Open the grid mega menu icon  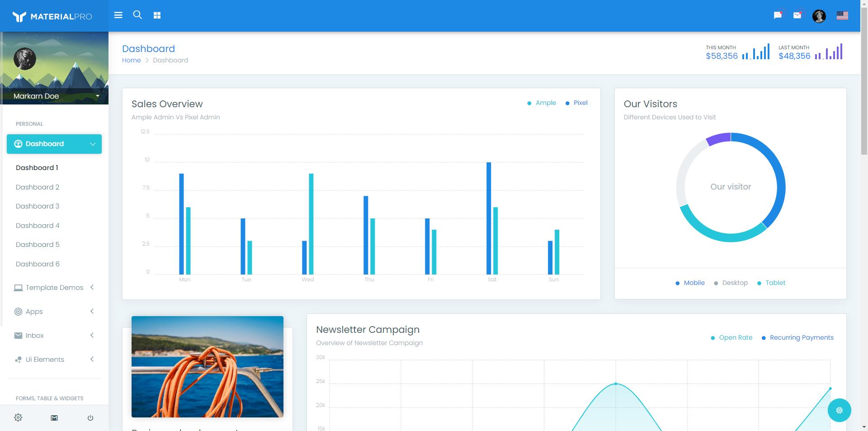tap(157, 15)
